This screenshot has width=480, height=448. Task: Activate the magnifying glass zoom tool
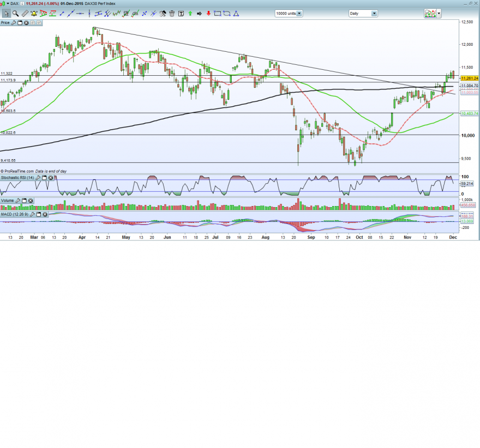tap(15, 14)
